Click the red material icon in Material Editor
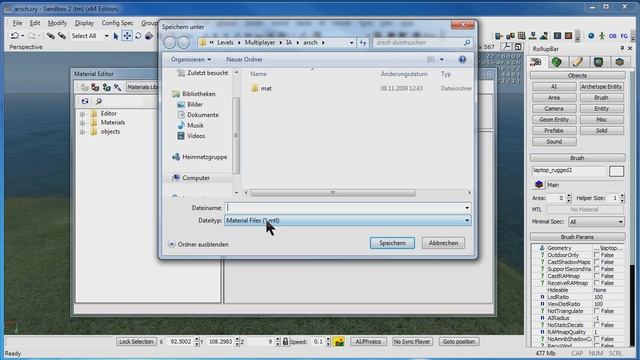This screenshot has width=640, height=360. (x=95, y=87)
